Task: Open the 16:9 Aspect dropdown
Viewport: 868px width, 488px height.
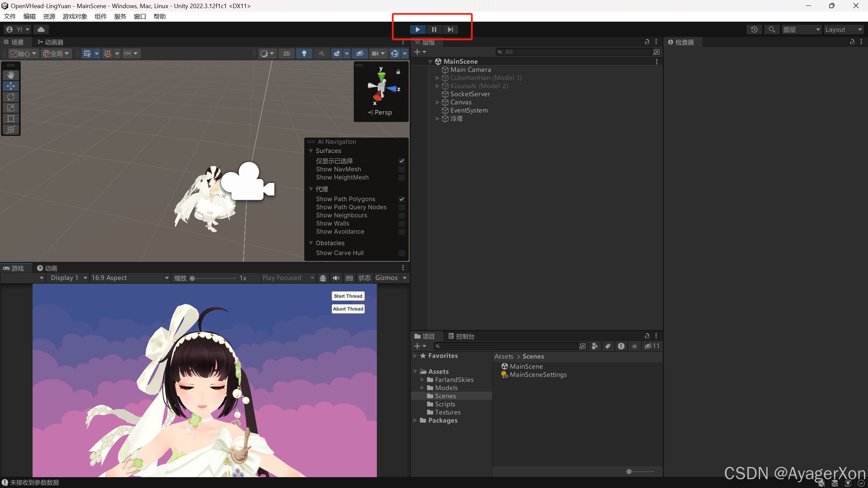Action: (130, 278)
